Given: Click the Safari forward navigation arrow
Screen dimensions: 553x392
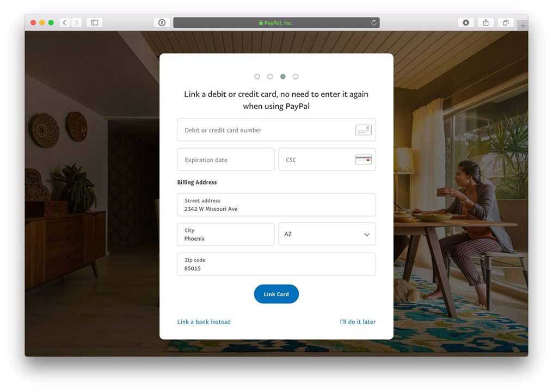Looking at the screenshot, I should (77, 22).
